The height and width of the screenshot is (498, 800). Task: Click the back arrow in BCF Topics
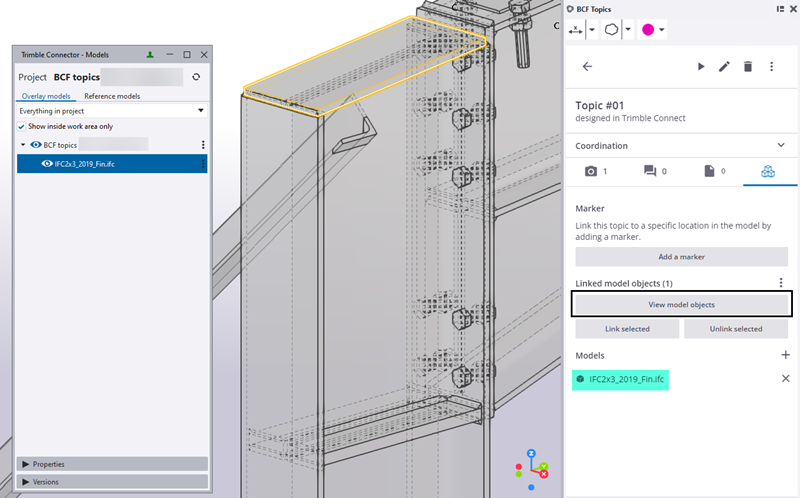pos(587,67)
